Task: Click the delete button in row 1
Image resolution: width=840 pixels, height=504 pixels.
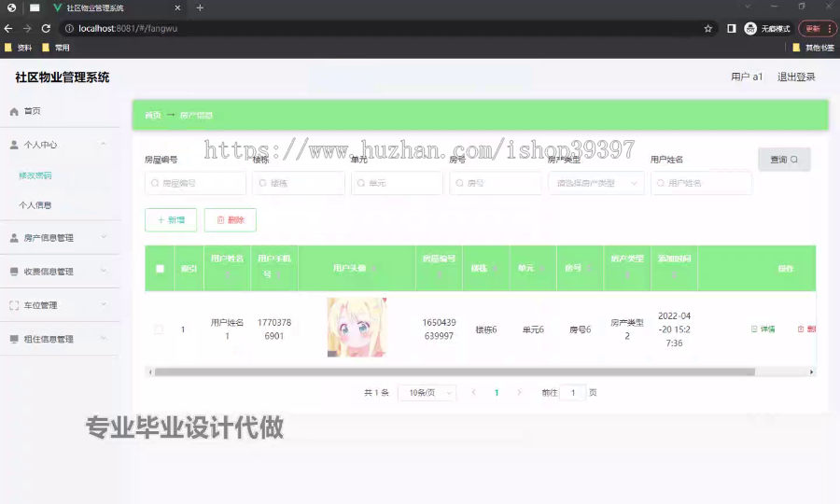Action: (x=806, y=329)
